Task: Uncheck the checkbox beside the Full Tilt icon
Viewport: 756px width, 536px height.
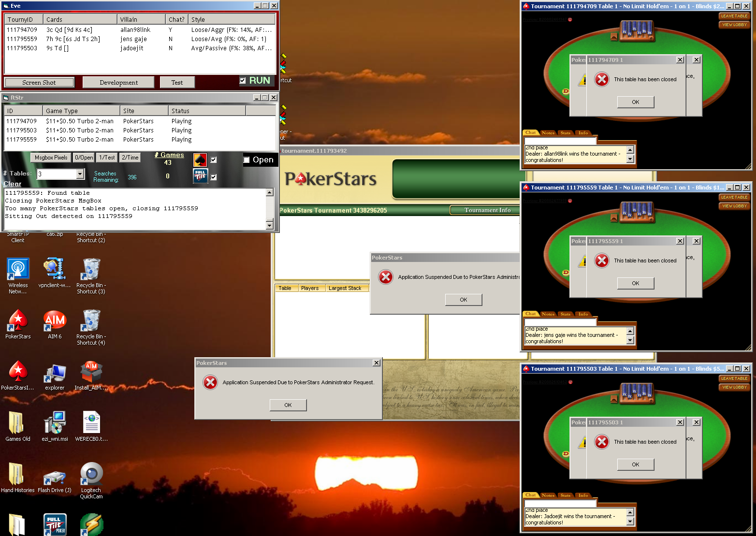Action: (214, 177)
